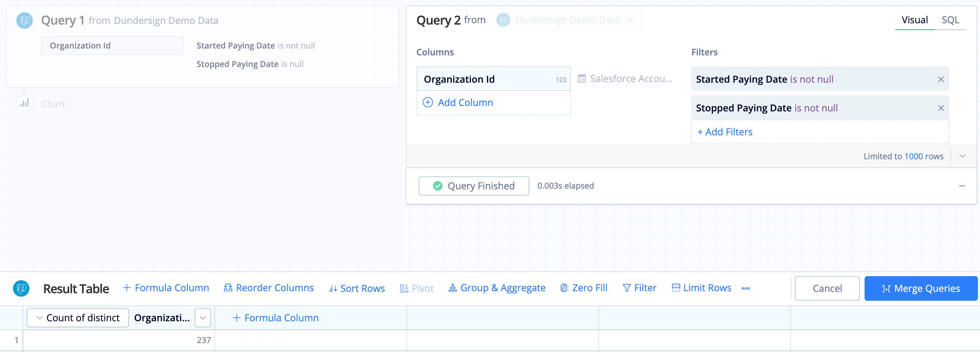Add a Formula Column from the toolbar

(166, 288)
